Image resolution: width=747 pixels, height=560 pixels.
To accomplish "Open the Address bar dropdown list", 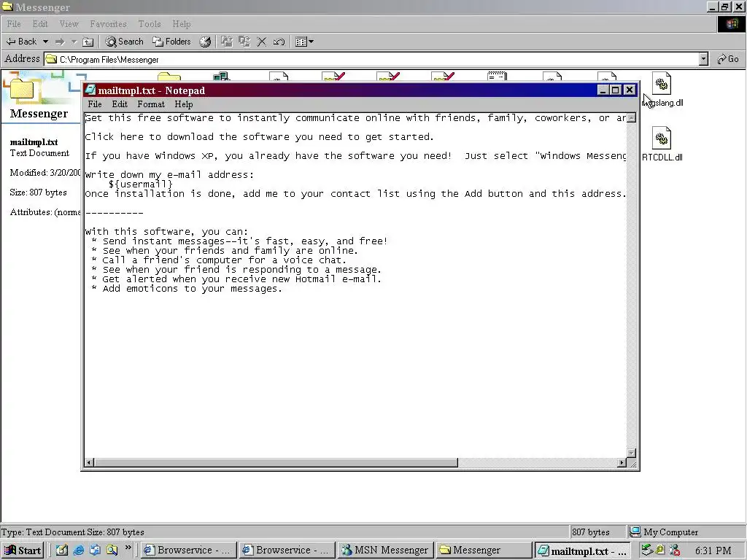I will coord(704,59).
